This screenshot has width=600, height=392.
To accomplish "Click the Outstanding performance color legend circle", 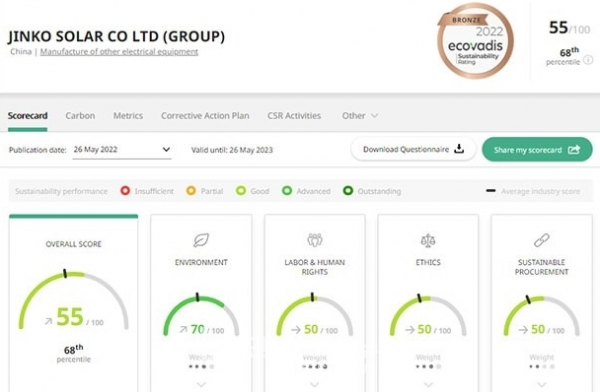I will [348, 190].
